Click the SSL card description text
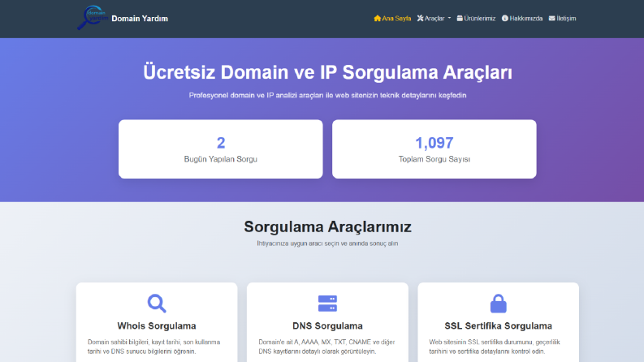This screenshot has height=362, width=644. (x=495, y=347)
